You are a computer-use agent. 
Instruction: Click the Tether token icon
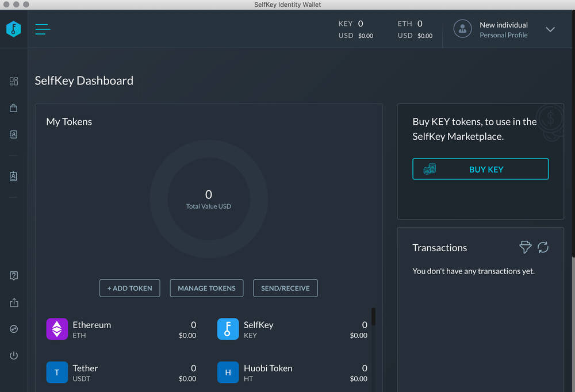point(57,372)
